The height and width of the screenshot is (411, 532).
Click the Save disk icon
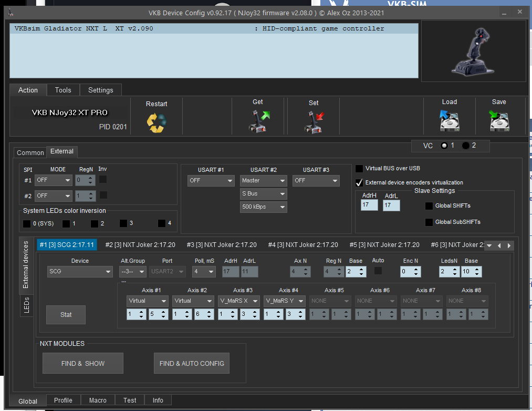click(499, 121)
